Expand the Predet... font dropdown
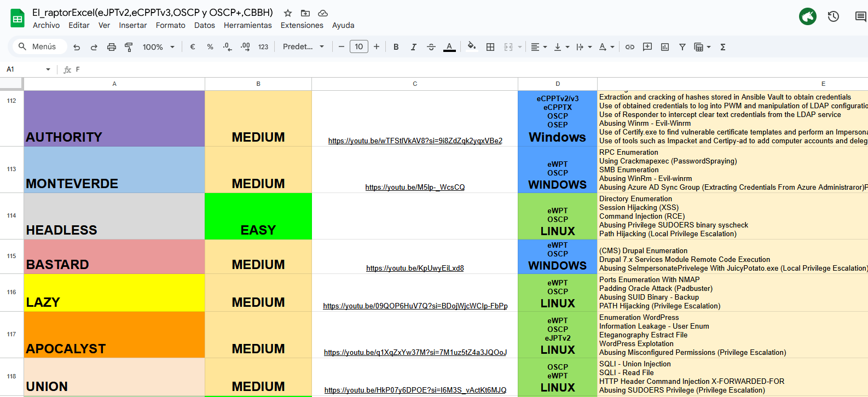The width and height of the screenshot is (868, 397). tap(303, 47)
